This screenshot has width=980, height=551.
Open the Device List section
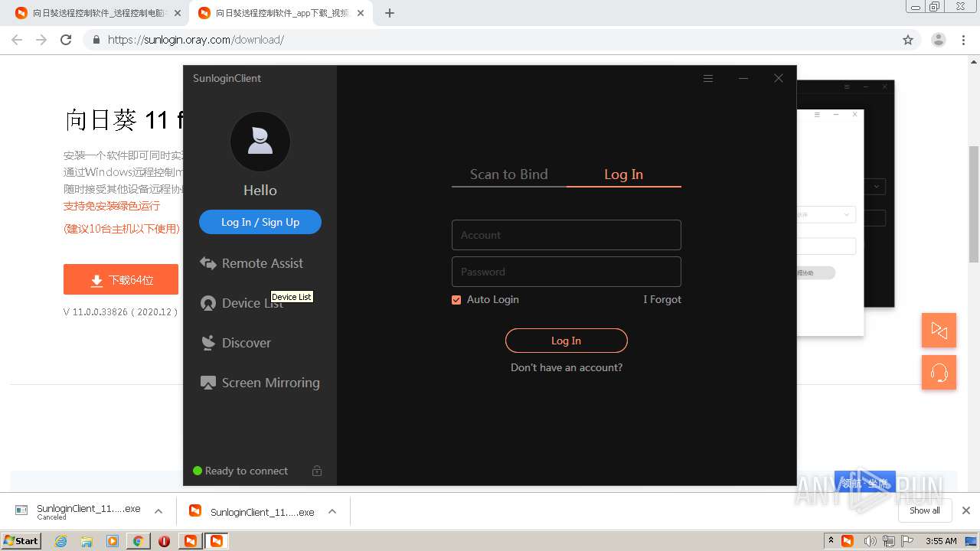[242, 303]
